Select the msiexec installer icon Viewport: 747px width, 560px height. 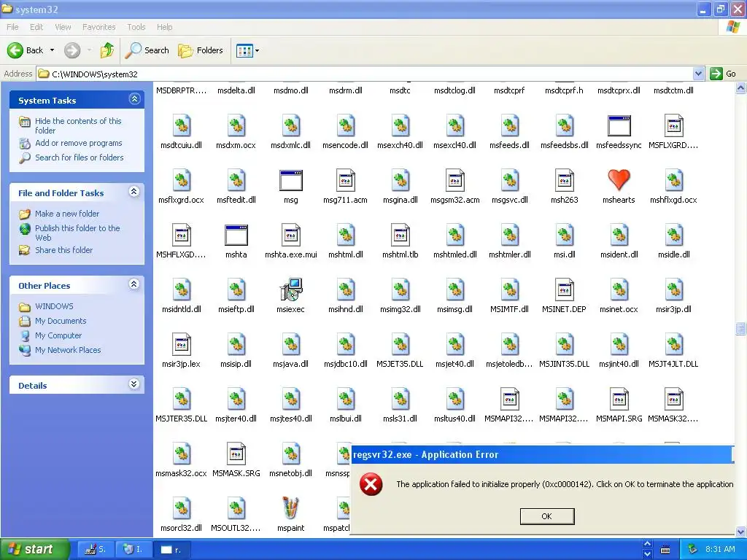(x=290, y=289)
